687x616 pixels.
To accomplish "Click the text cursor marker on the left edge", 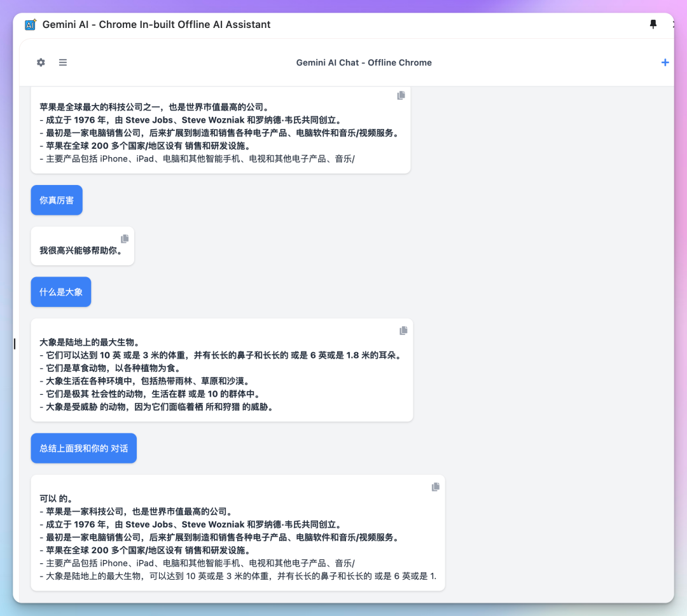I will coord(15,344).
